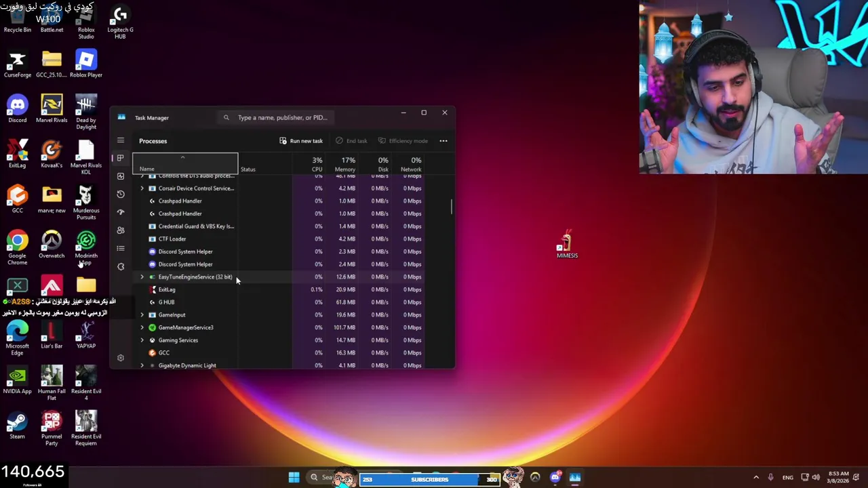This screenshot has width=868, height=488.
Task: Open the Dead by Daylight desktop shortcut
Action: click(86, 113)
